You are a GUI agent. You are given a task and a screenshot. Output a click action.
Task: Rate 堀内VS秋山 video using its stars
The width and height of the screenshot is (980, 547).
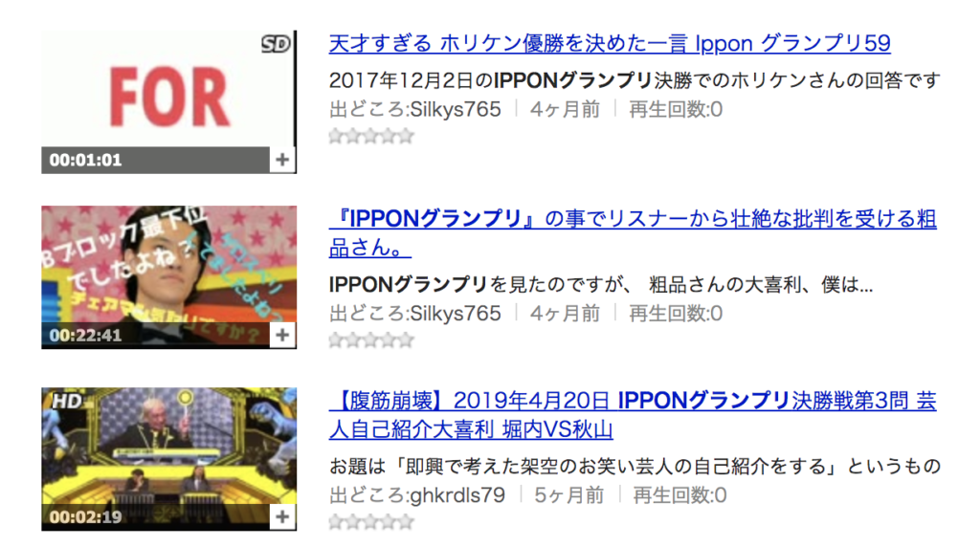click(371, 521)
